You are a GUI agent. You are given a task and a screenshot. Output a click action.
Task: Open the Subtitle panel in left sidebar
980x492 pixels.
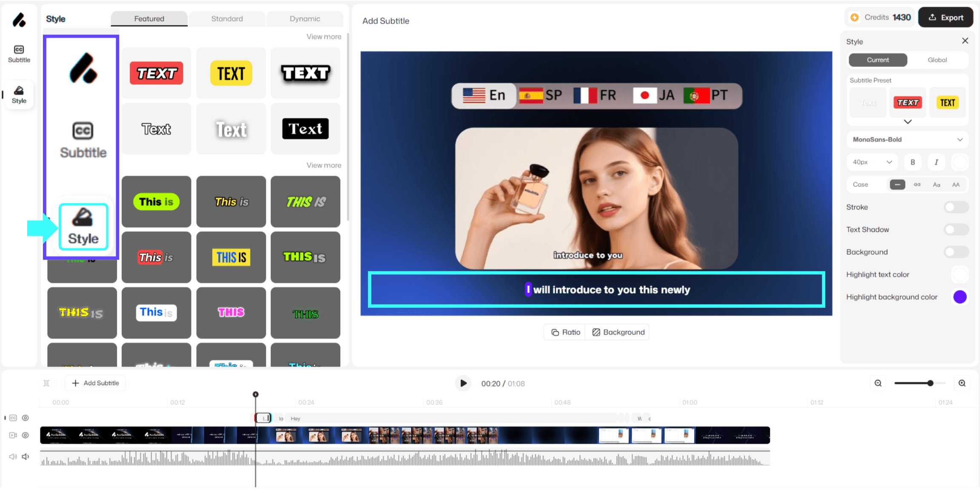click(x=19, y=54)
